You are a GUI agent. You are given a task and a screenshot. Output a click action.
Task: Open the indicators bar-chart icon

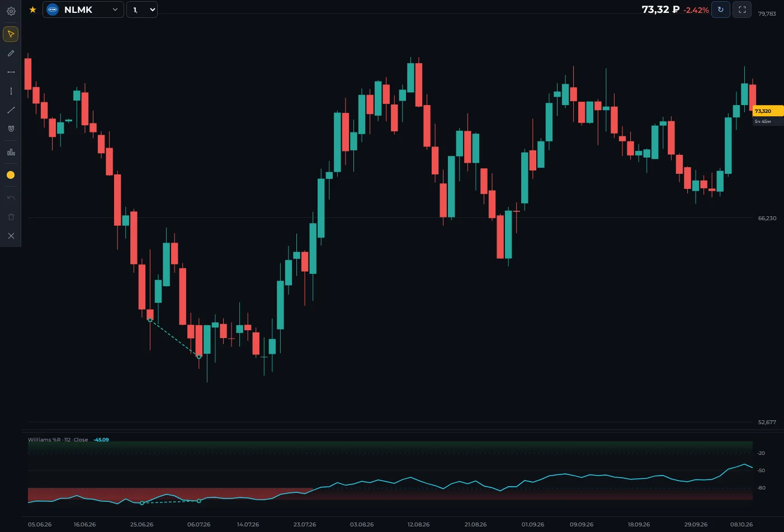[11, 152]
